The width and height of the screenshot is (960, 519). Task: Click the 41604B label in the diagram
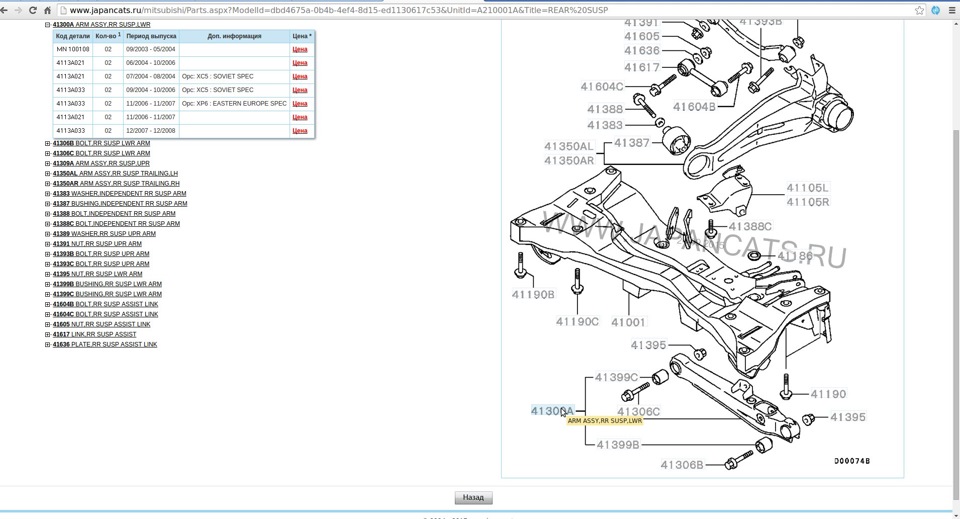click(x=694, y=107)
